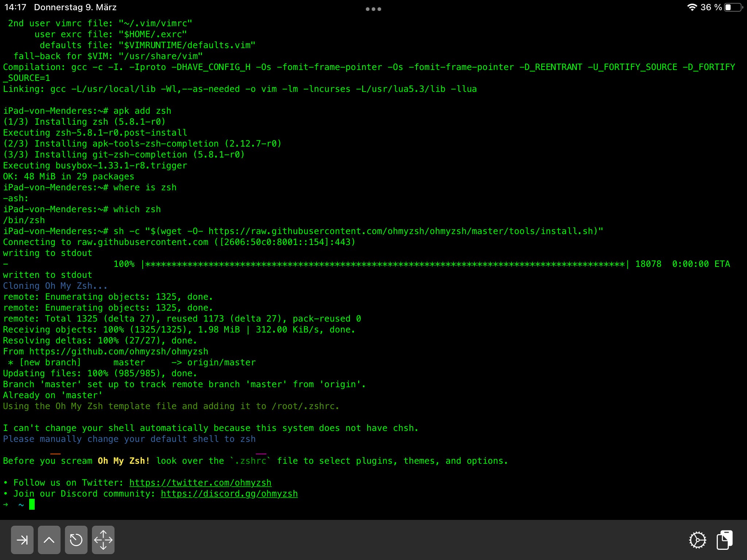This screenshot has height=560, width=747.
Task: Tap the 'which zsh' command line
Action: pos(82,209)
